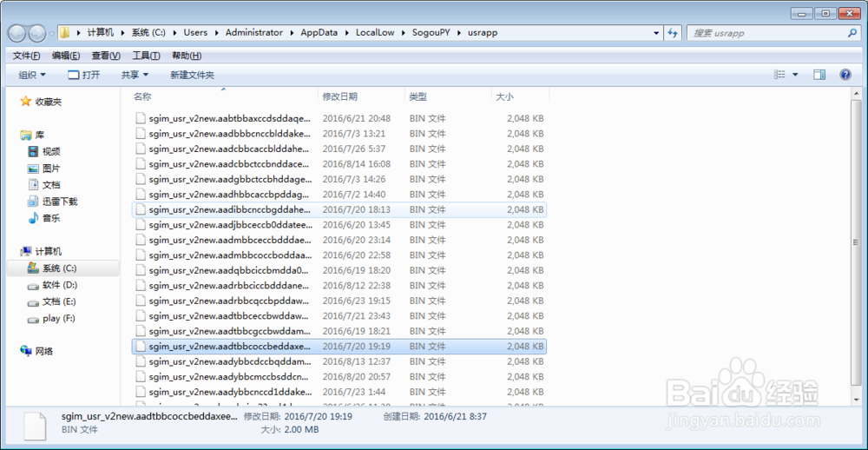Viewport: 868px width, 450px height.
Task: Select 库 in the navigation pane
Action: [x=33, y=136]
